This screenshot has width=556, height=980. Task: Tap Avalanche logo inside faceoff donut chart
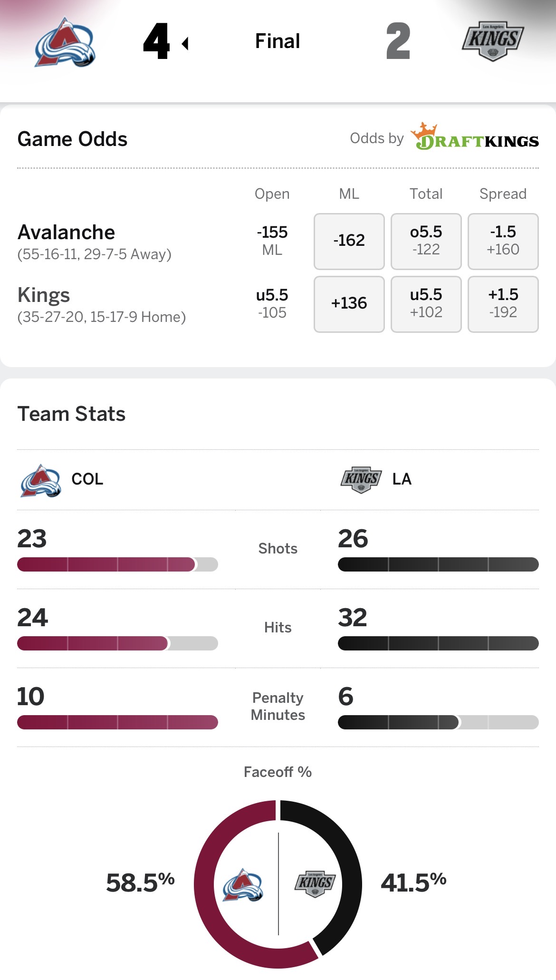[243, 884]
